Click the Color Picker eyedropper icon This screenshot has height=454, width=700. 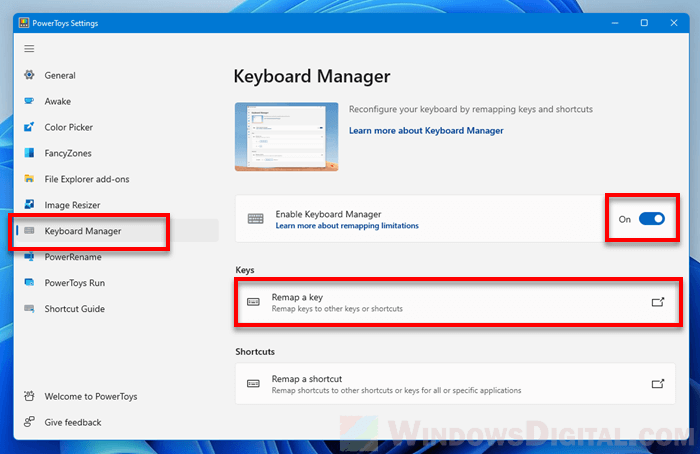pyautogui.click(x=29, y=127)
